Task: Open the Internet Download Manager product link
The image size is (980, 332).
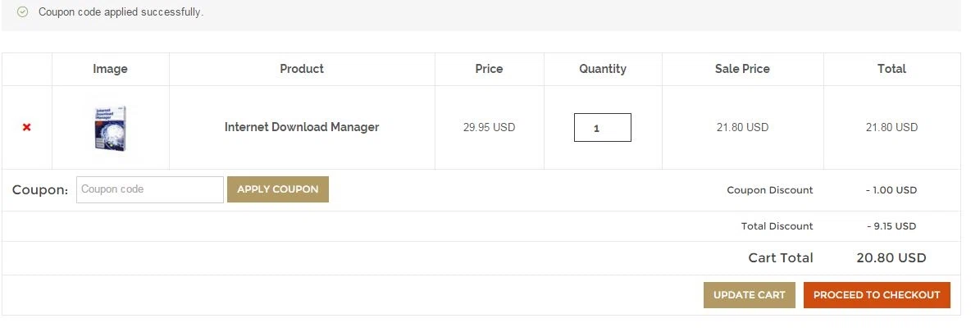Action: click(x=302, y=127)
